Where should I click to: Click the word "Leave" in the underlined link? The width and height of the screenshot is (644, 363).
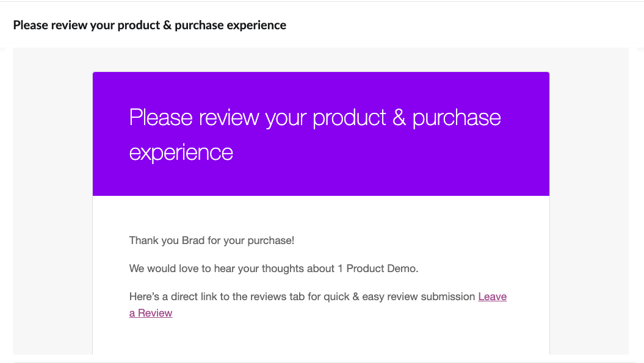tap(492, 297)
